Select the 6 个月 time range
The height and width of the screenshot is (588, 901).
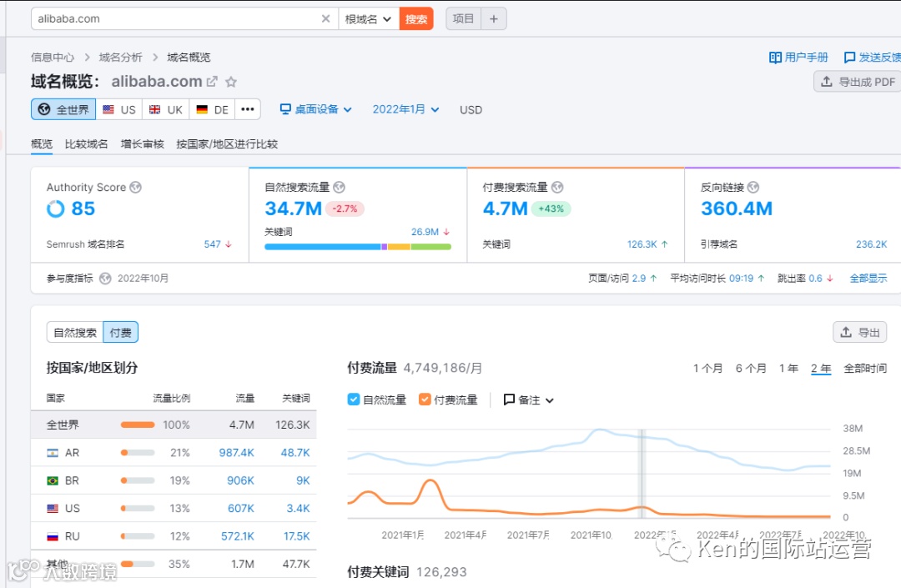click(x=751, y=368)
